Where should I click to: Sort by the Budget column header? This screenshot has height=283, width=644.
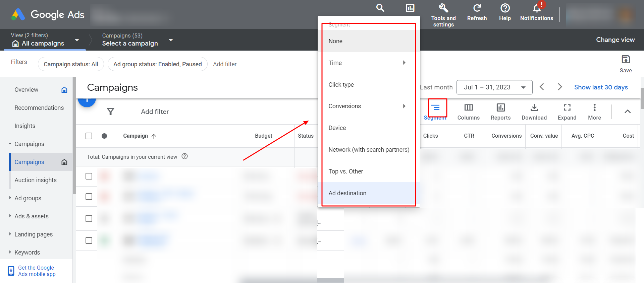tap(263, 136)
